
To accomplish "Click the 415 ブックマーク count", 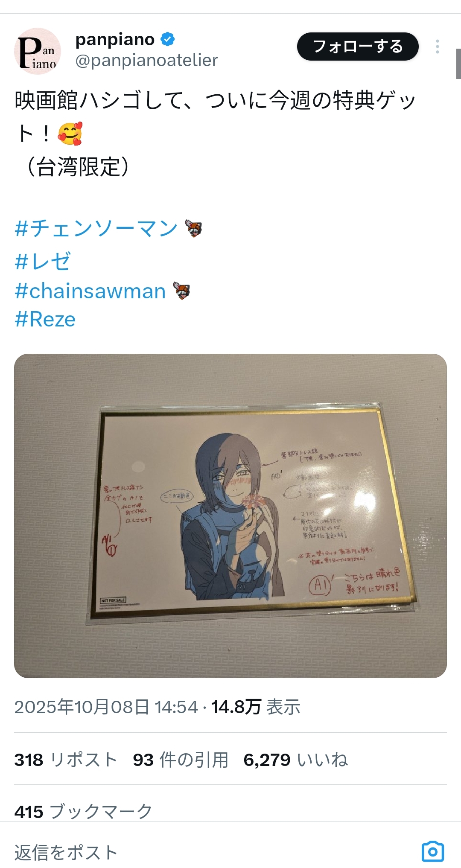I will (83, 811).
